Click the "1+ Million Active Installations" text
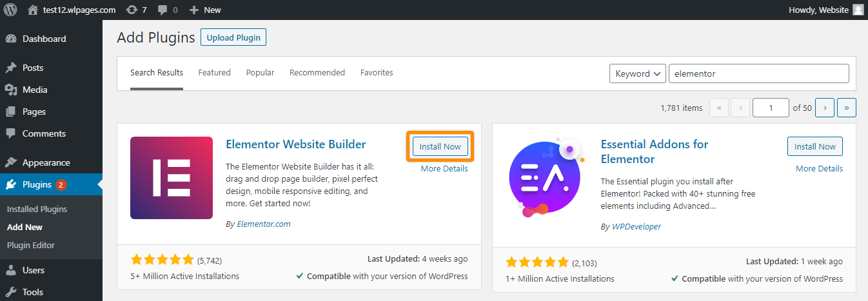 [560, 278]
